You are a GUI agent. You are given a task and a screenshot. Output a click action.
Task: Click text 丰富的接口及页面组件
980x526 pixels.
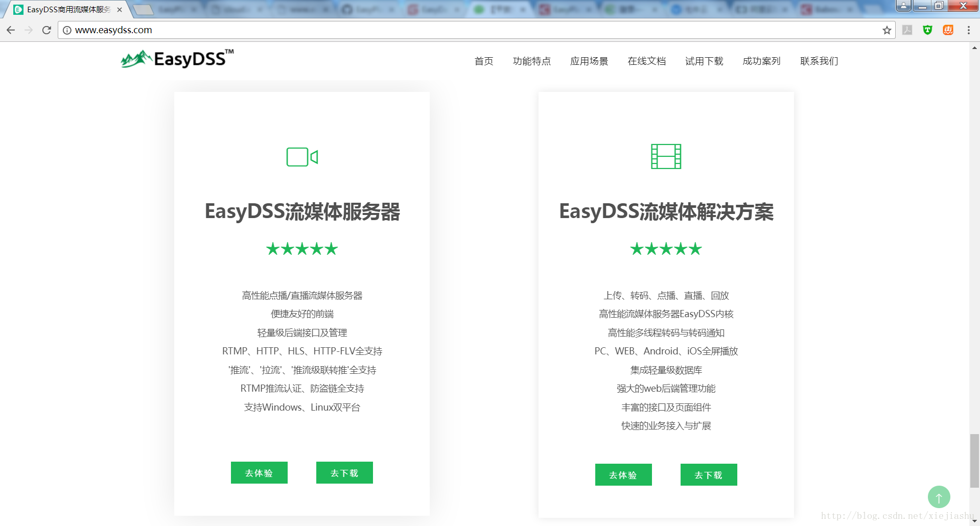666,407
